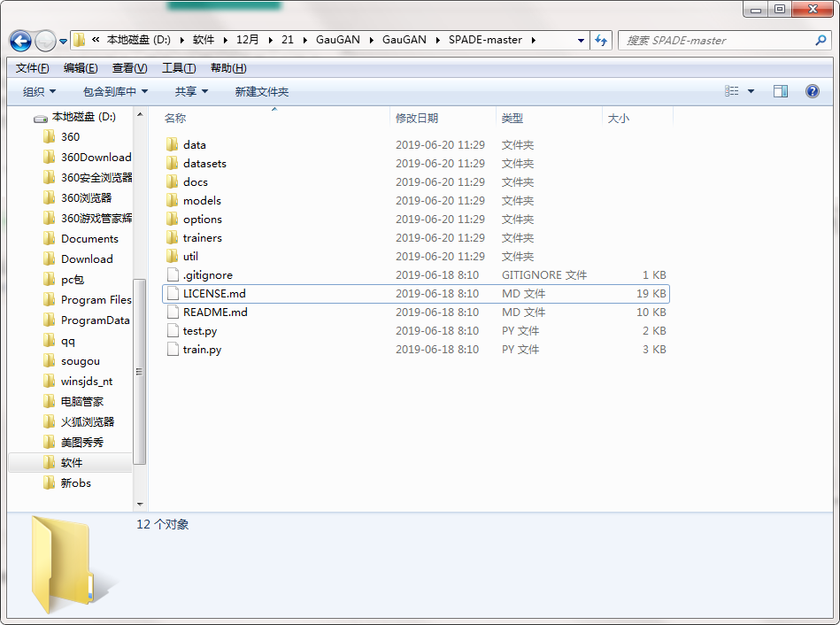Click 软件 breadcrumb in address bar
Screen dimensions: 840x625
tap(204, 40)
